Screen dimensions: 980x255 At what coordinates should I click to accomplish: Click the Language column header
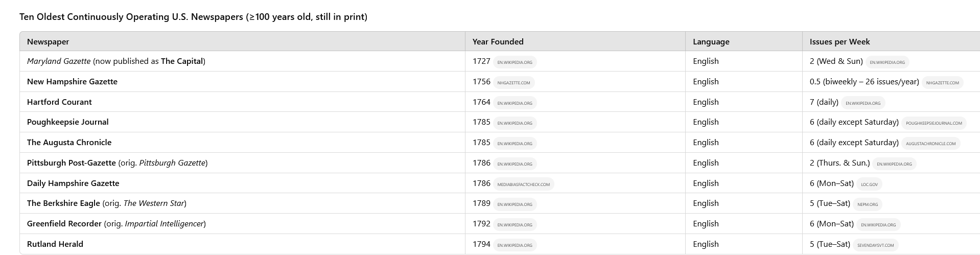711,42
